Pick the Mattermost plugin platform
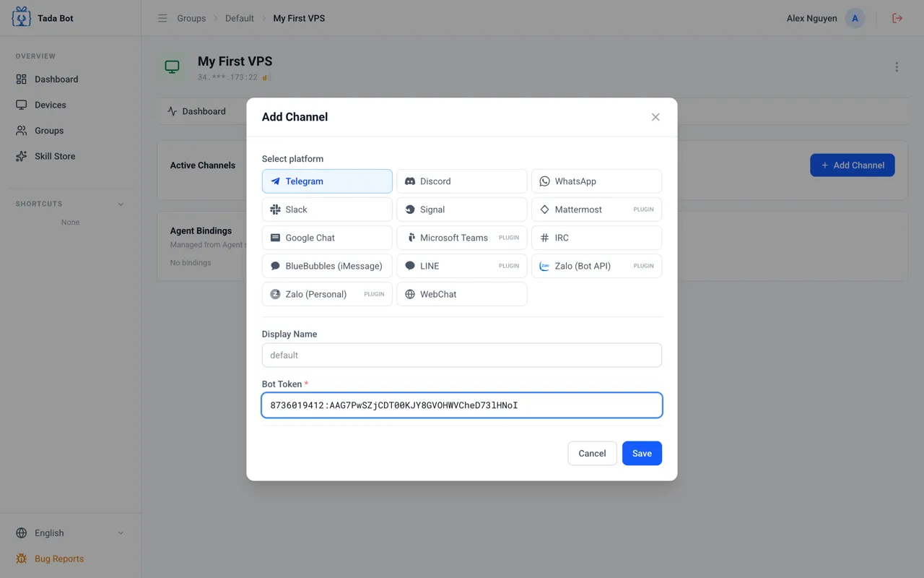Image resolution: width=924 pixels, height=578 pixels. tap(596, 210)
